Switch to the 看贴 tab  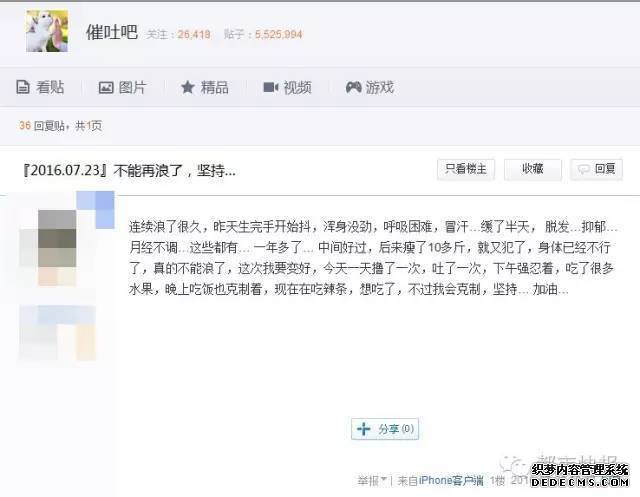coord(40,87)
